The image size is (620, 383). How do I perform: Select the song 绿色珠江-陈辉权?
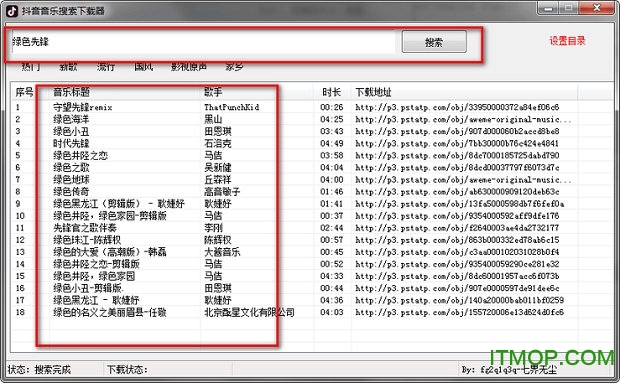pyautogui.click(x=87, y=240)
